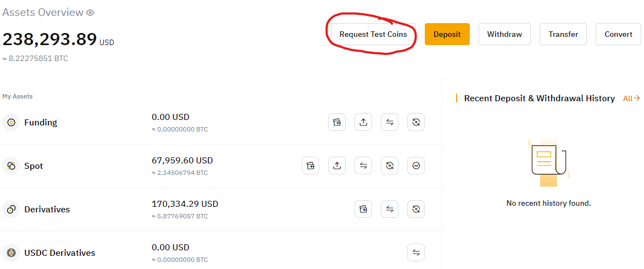
Task: Hide balances with the eye icon
Action: [90, 13]
